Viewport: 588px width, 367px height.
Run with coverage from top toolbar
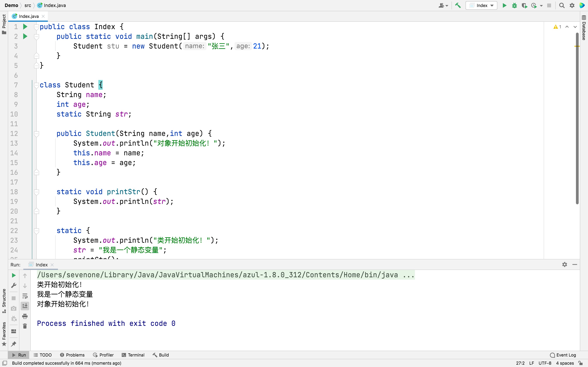pyautogui.click(x=524, y=5)
